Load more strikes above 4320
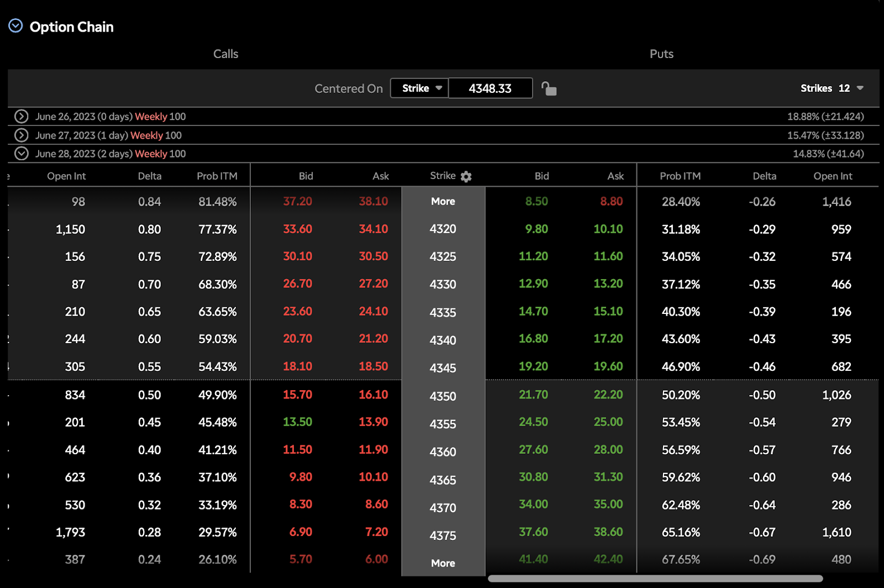The image size is (884, 588). (x=443, y=201)
